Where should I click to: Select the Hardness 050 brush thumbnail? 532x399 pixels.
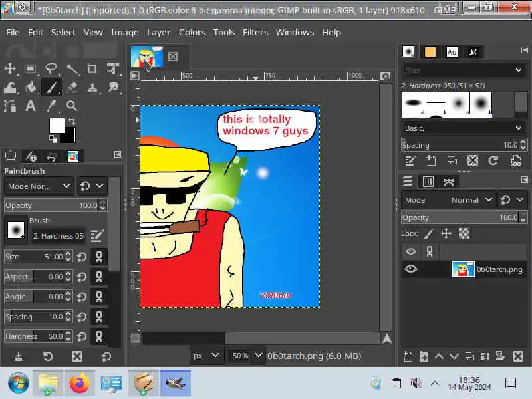click(480, 104)
